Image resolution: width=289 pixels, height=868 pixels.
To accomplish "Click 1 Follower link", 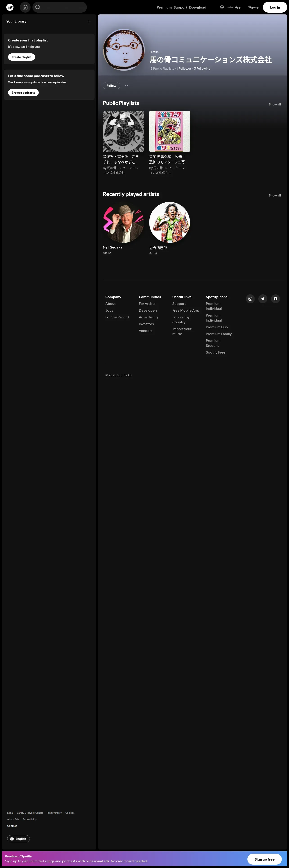I will (184, 69).
